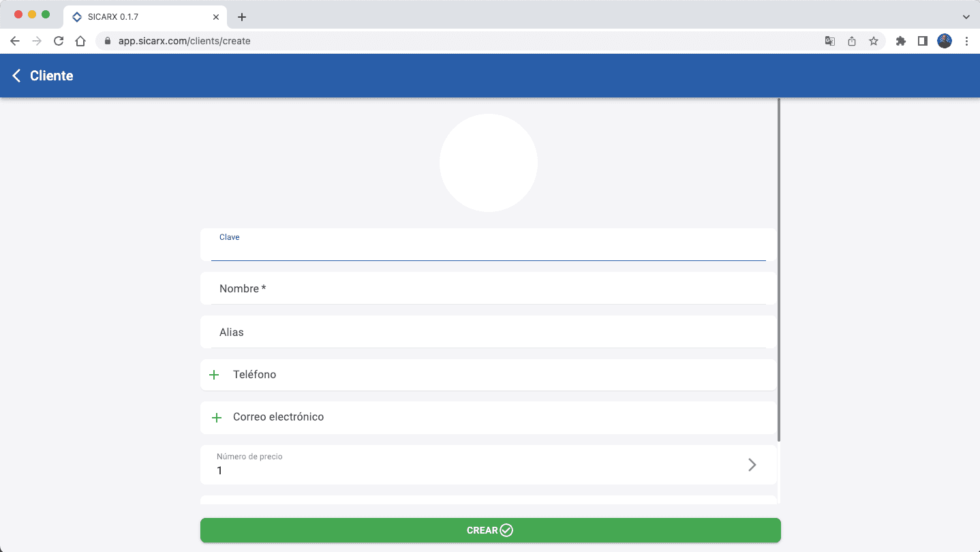980x552 pixels.
Task: Open the browser Extensions puzzle icon
Action: 901,41
